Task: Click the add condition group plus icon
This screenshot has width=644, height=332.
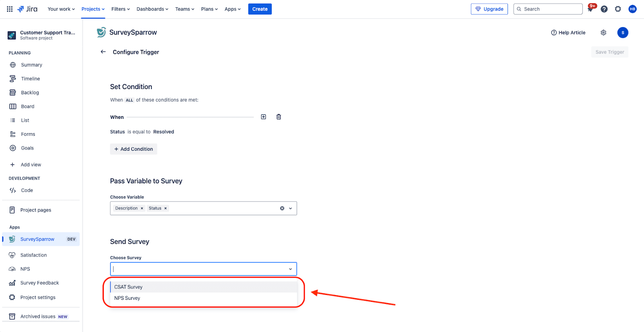Action: point(264,117)
